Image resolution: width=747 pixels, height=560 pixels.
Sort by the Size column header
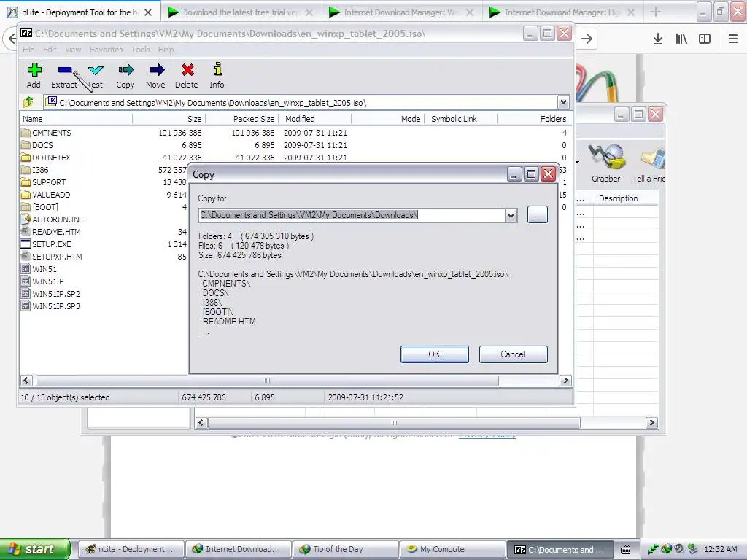click(169, 119)
